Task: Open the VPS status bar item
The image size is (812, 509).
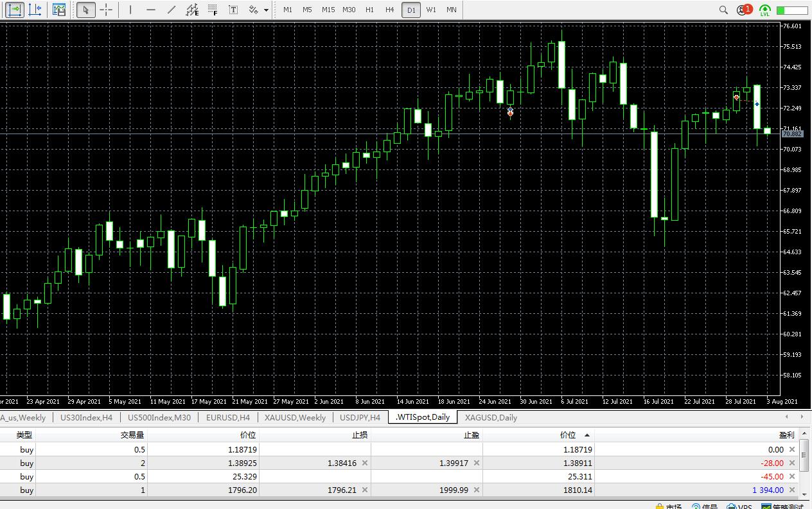Action: [x=739, y=506]
